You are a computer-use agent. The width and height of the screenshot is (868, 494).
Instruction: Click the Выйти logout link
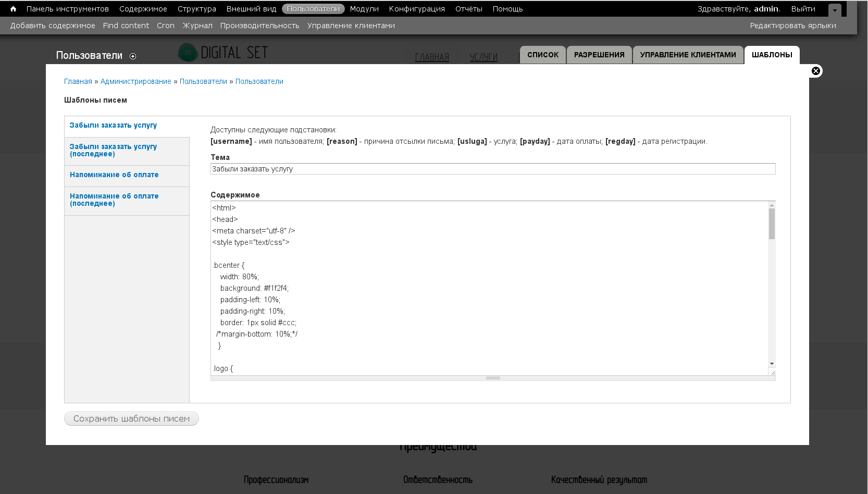(803, 9)
